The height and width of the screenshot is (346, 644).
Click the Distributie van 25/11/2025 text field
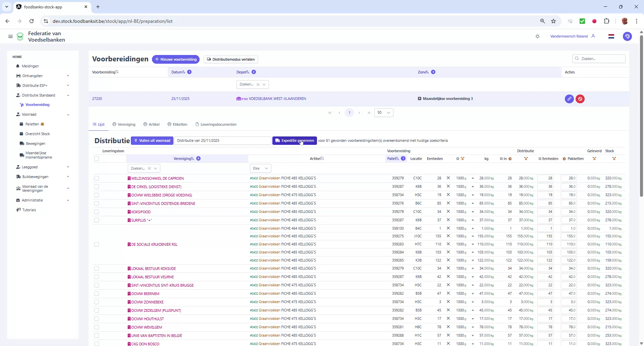(222, 140)
